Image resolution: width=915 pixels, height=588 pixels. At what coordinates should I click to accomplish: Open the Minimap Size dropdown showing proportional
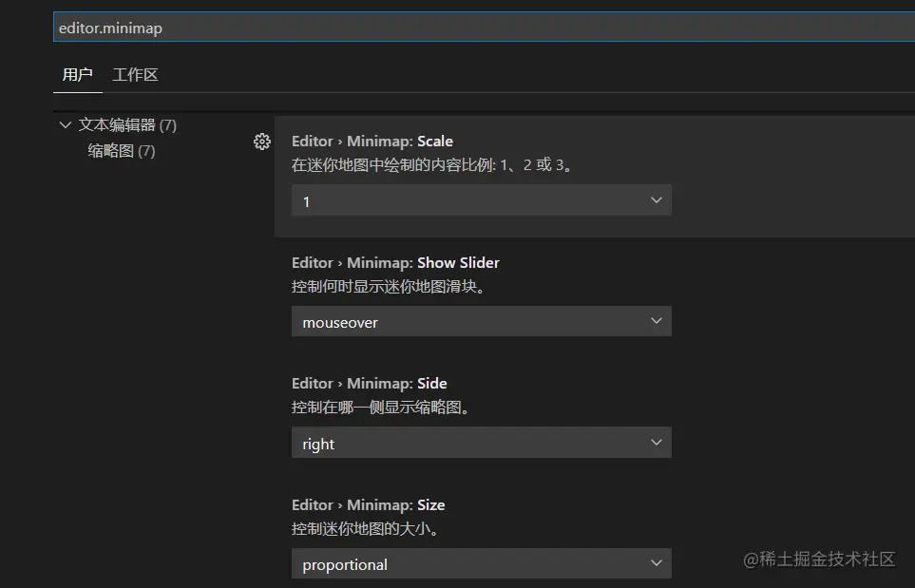tap(481, 564)
